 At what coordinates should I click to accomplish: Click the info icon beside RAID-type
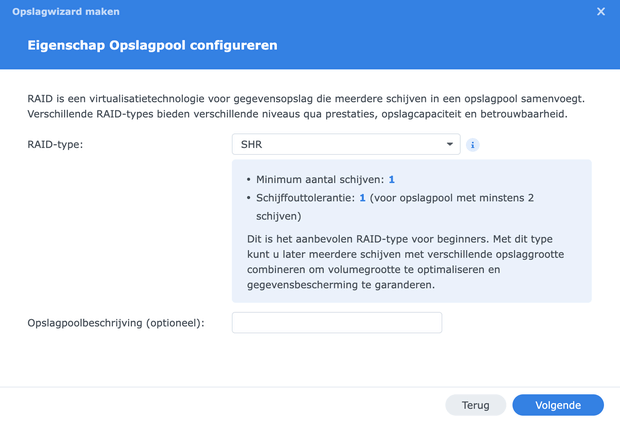tap(473, 145)
